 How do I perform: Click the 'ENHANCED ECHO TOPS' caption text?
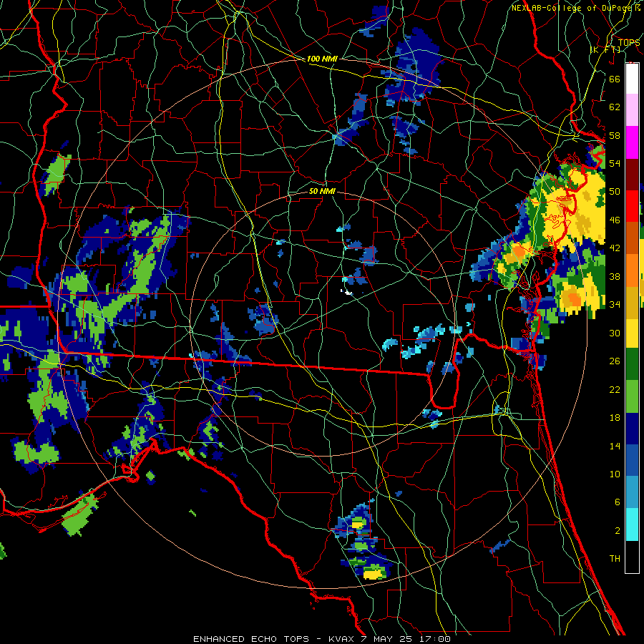click(251, 639)
